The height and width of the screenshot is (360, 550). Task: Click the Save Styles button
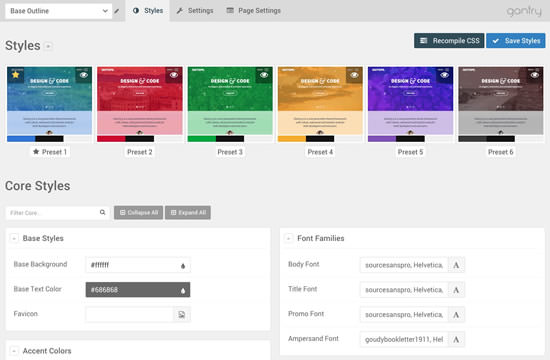click(516, 41)
